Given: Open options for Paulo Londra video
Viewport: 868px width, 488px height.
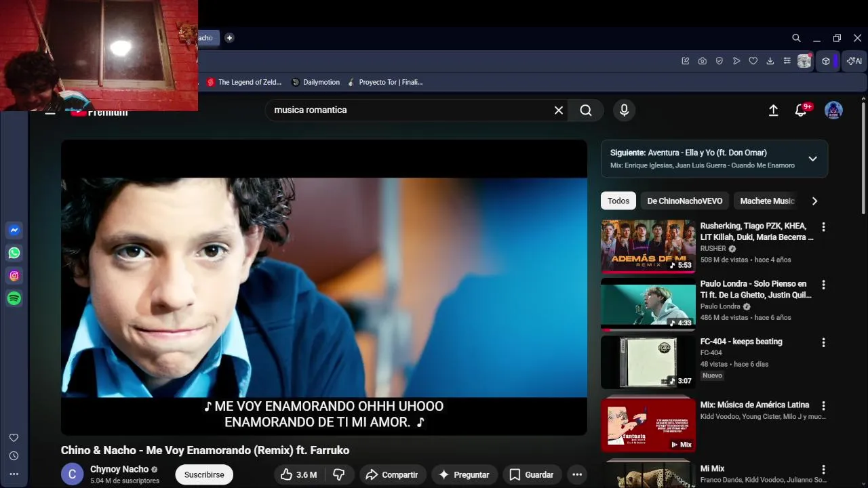Looking at the screenshot, I should point(823,285).
